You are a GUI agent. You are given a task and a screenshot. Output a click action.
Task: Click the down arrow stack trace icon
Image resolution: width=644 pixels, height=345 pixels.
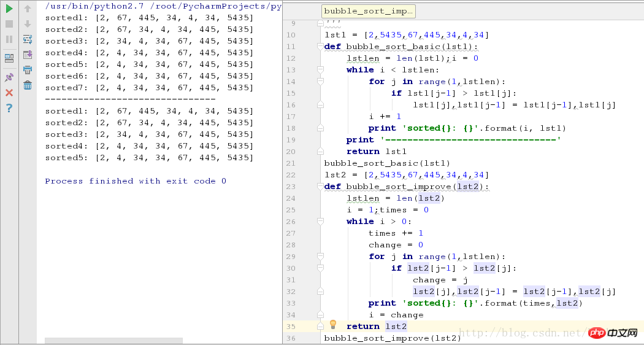pyautogui.click(x=28, y=24)
